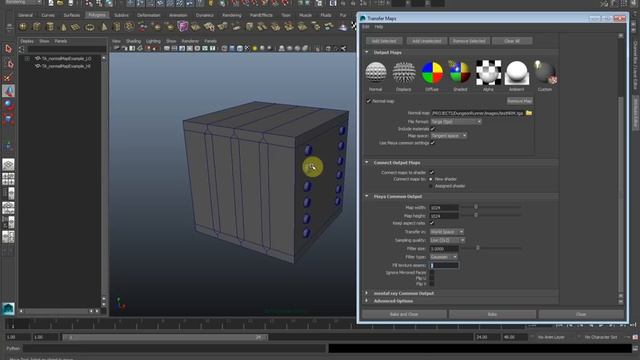Image resolution: width=640 pixels, height=360 pixels.
Task: Select the Custom output map icon
Action: pyautogui.click(x=544, y=73)
